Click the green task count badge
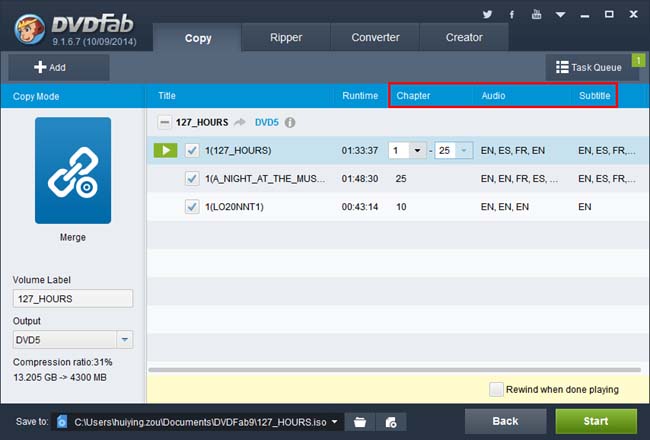Viewport: 650px width, 440px height. 638,61
